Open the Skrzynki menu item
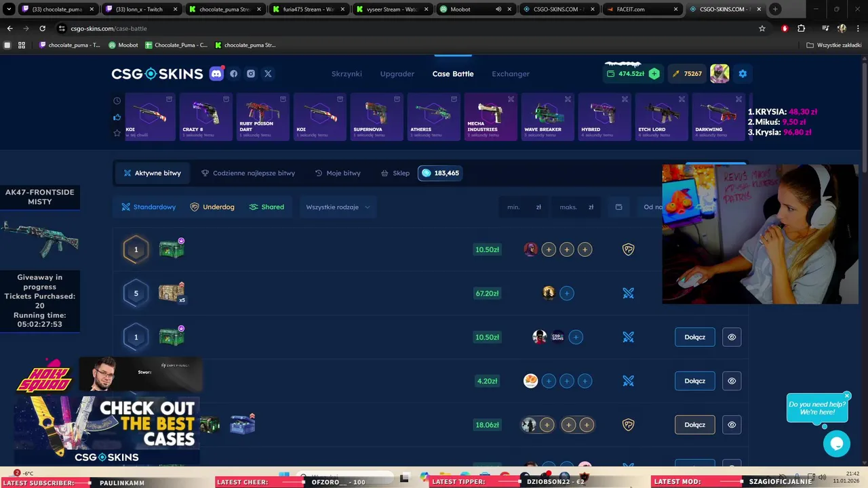 coord(347,74)
